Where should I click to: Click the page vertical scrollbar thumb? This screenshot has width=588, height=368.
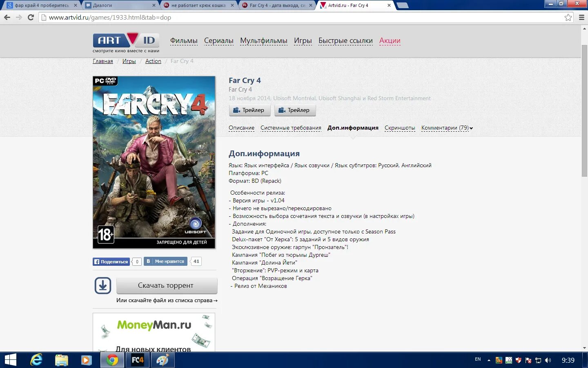pyautogui.click(x=584, y=110)
